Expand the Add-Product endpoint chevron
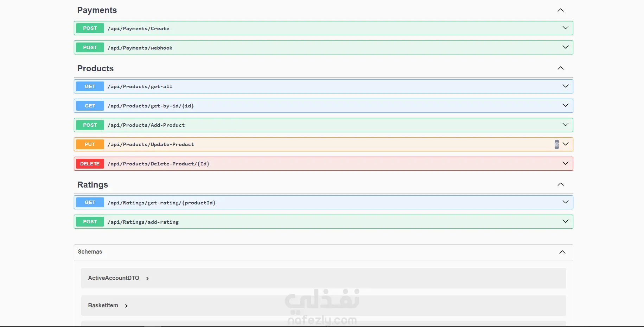The height and width of the screenshot is (327, 644). tap(566, 125)
